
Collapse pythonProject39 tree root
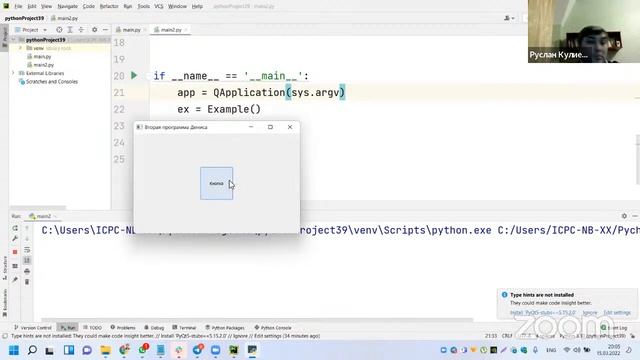point(14,40)
